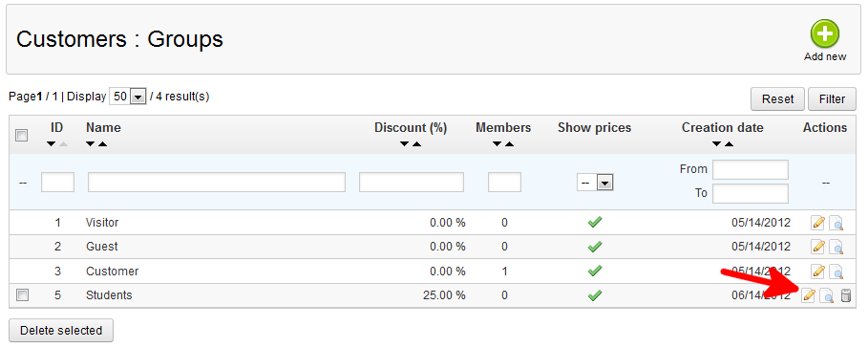
Task: Click the Name column header
Action: (103, 128)
